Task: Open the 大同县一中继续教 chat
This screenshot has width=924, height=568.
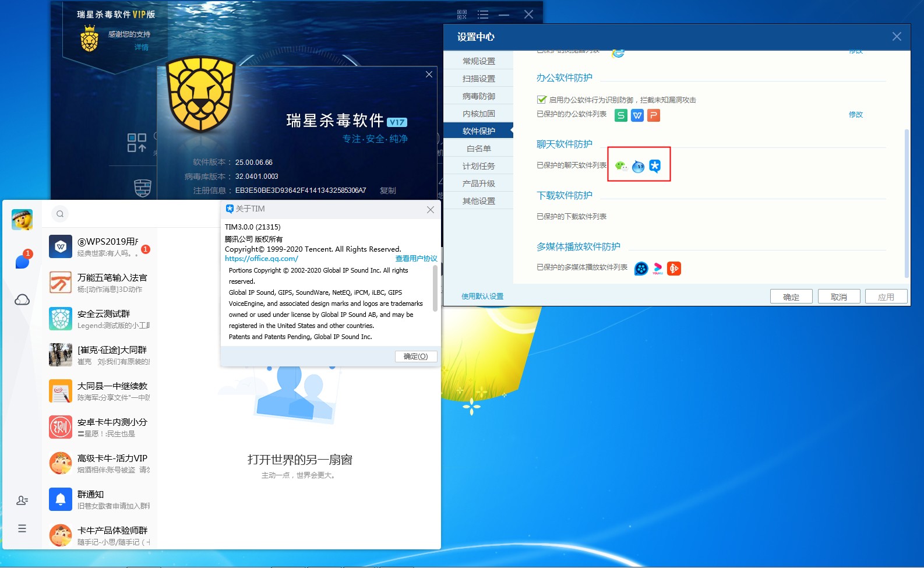Action: tap(100, 391)
